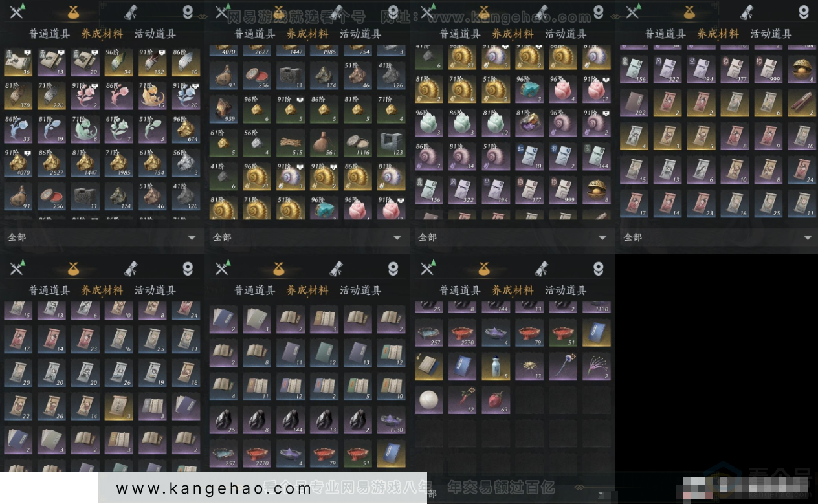Pick the white bottle item with count 5

click(x=496, y=366)
